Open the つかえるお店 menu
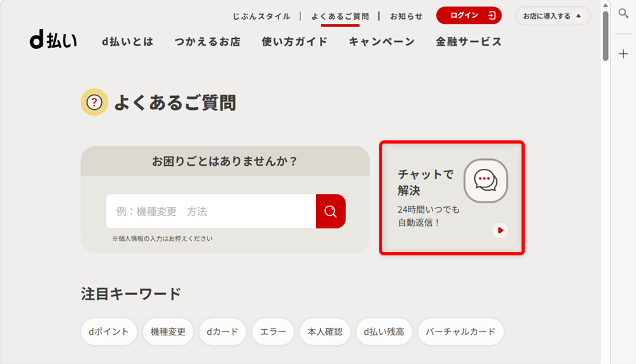The width and height of the screenshot is (636, 364). 207,41
